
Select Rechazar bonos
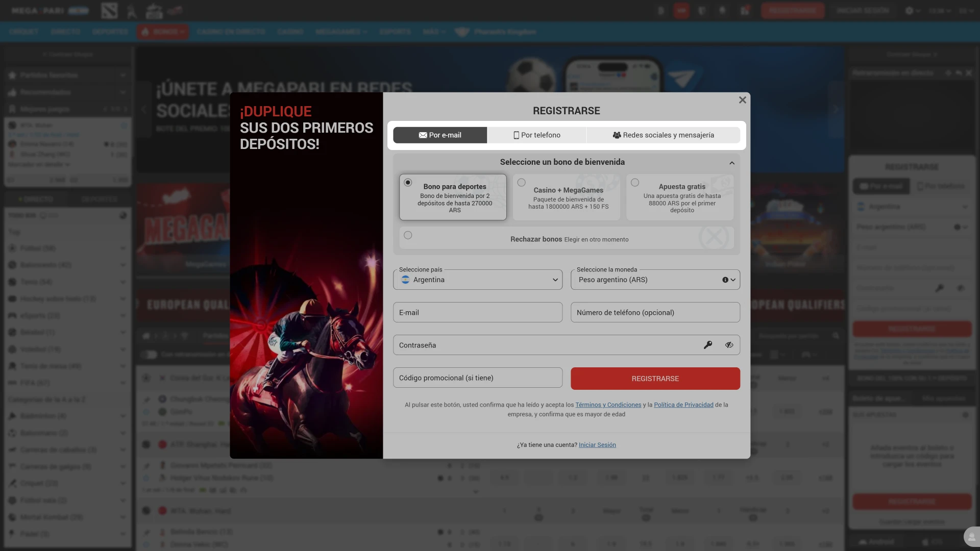click(x=408, y=235)
